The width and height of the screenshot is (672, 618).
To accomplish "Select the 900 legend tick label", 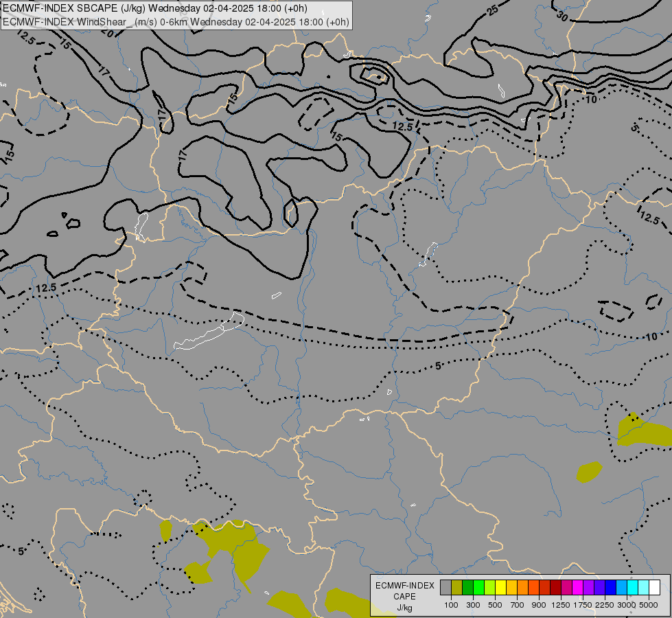I will pos(539,605).
